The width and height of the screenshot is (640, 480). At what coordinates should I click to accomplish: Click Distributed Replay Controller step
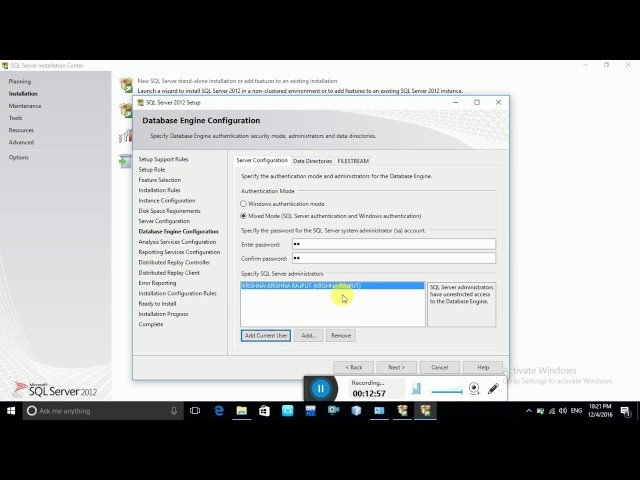tap(174, 262)
